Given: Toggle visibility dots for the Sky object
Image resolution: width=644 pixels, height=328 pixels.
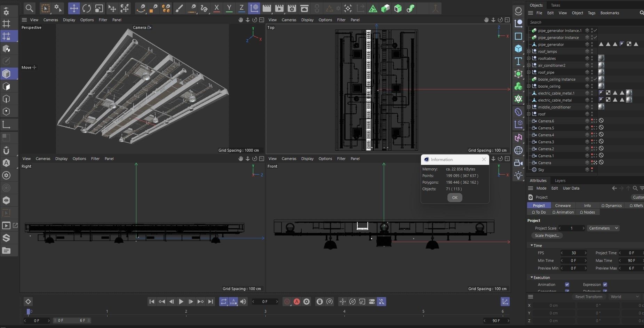Looking at the screenshot, I should click(592, 170).
